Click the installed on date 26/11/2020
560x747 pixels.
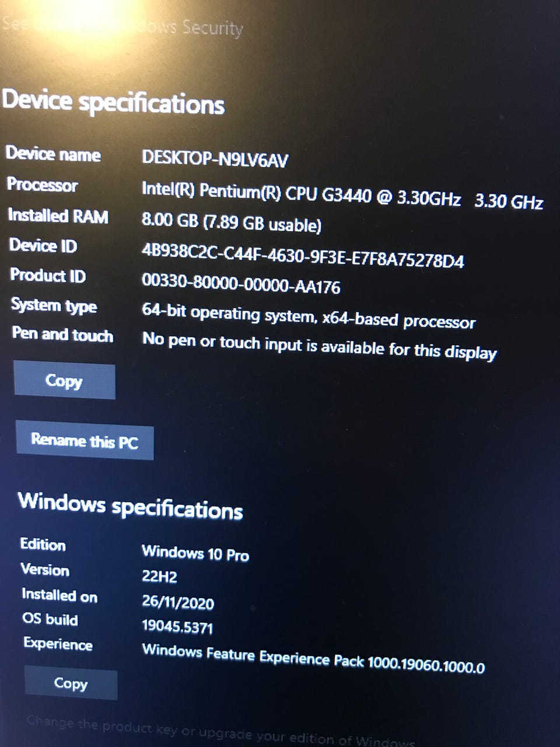pos(178,602)
